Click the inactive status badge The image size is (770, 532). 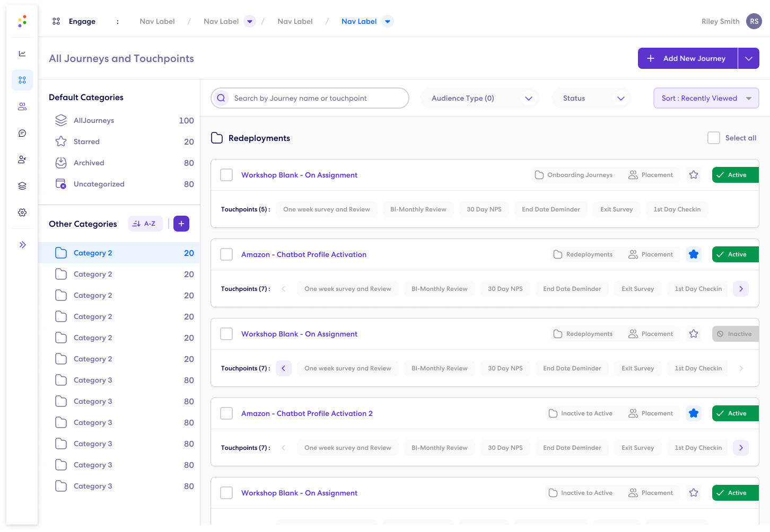(x=735, y=334)
